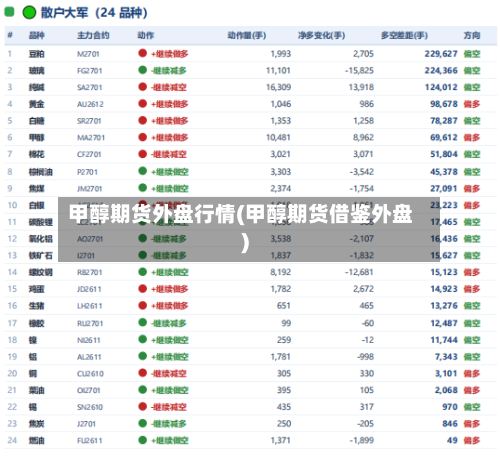The width and height of the screenshot is (500, 460).
Task: Click the red dot in the 铜 CU2610 row
Action: click(143, 373)
